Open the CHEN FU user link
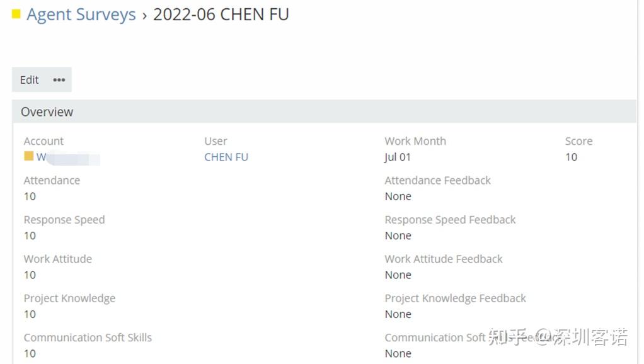644x364 pixels. tap(226, 157)
